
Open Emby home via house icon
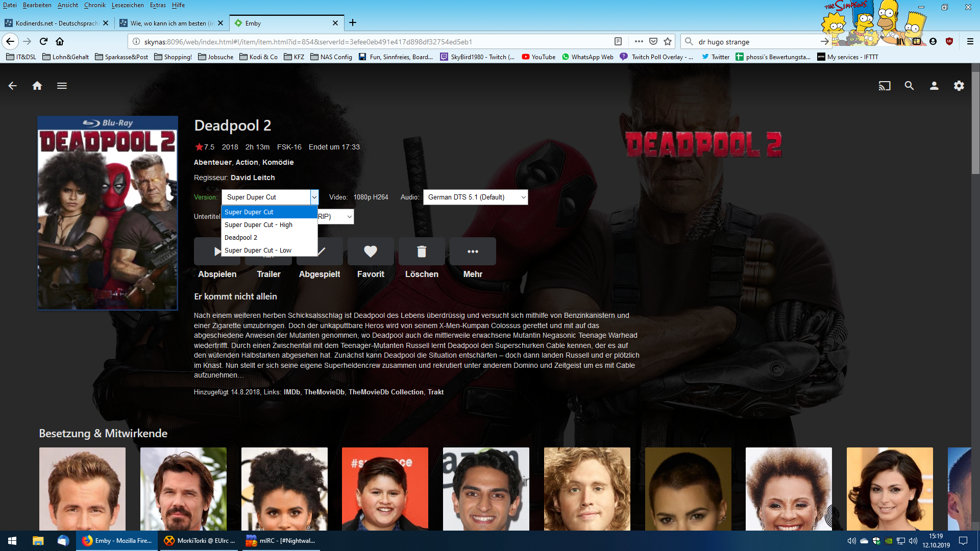37,86
